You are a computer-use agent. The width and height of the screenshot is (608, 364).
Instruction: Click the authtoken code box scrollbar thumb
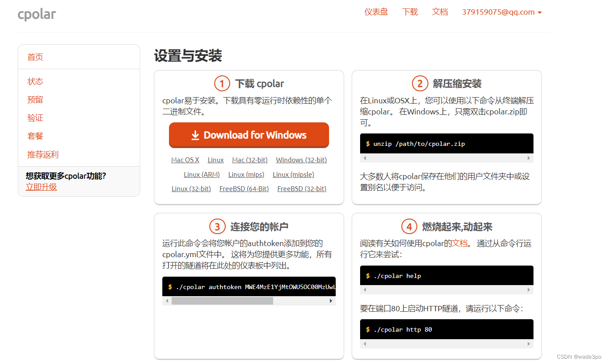pos(222,301)
